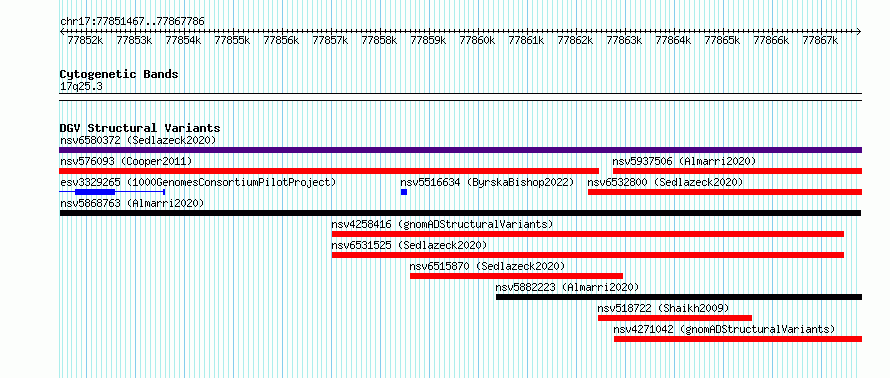The image size is (890, 378).
Task: Click the DGV Structural Variants track title
Action: (x=140, y=128)
